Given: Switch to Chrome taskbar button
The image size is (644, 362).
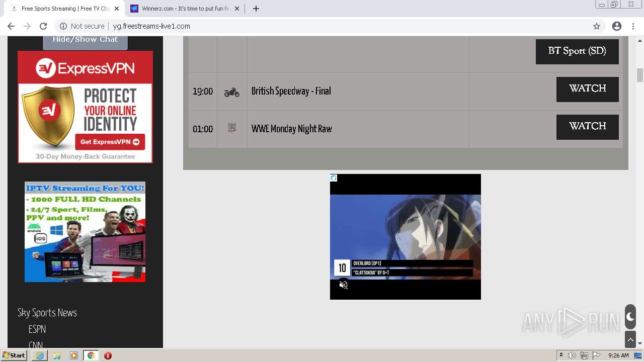Looking at the screenshot, I should point(91,355).
